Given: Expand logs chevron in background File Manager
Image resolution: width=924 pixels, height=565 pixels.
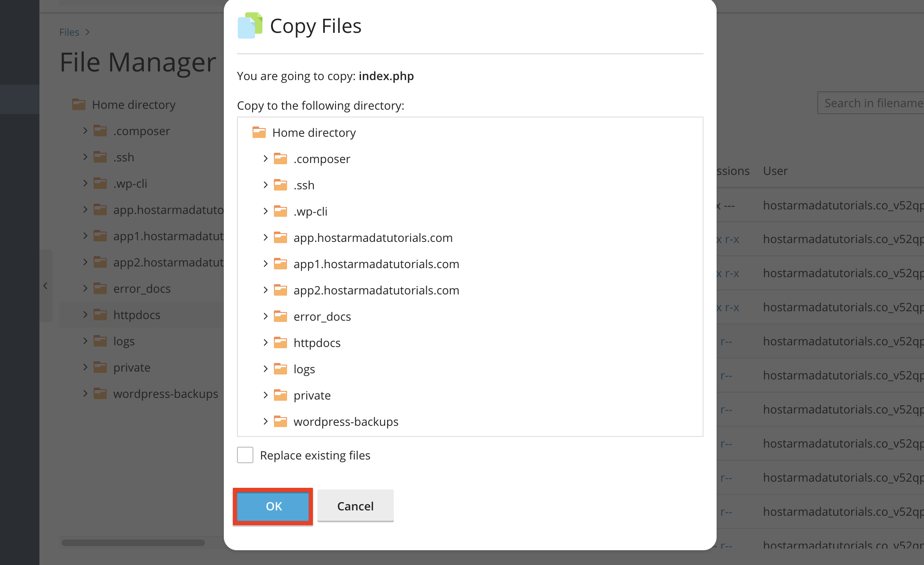Looking at the screenshot, I should (x=85, y=341).
